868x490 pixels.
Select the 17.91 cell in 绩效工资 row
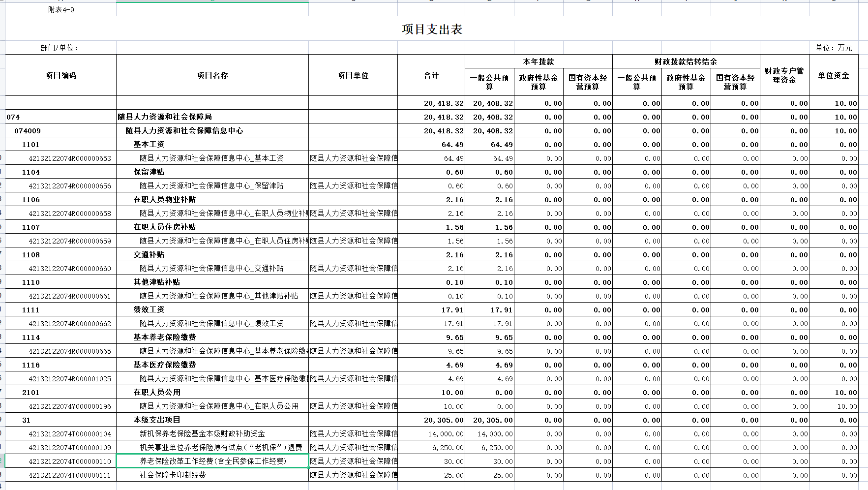coord(431,310)
